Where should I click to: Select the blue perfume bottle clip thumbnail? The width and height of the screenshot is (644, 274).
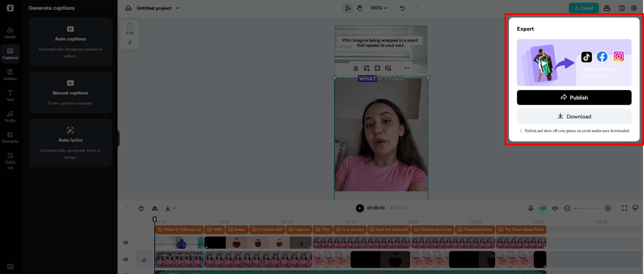(x=179, y=243)
